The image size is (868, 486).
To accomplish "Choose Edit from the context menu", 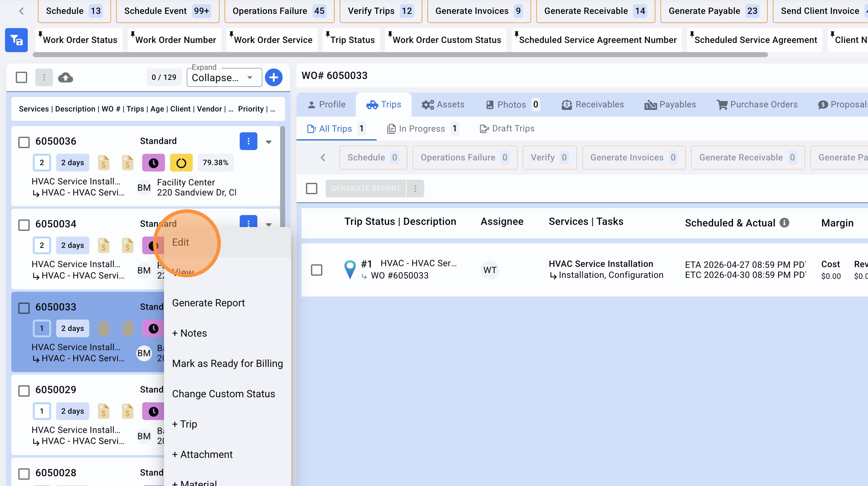I will click(181, 242).
